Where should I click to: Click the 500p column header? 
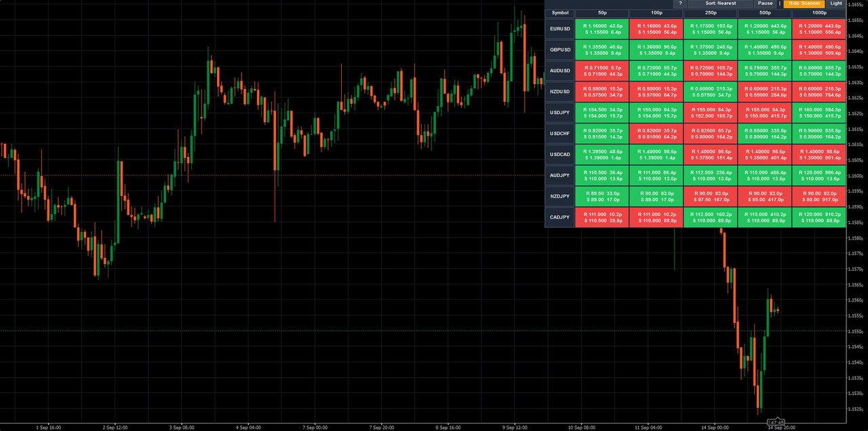(765, 13)
